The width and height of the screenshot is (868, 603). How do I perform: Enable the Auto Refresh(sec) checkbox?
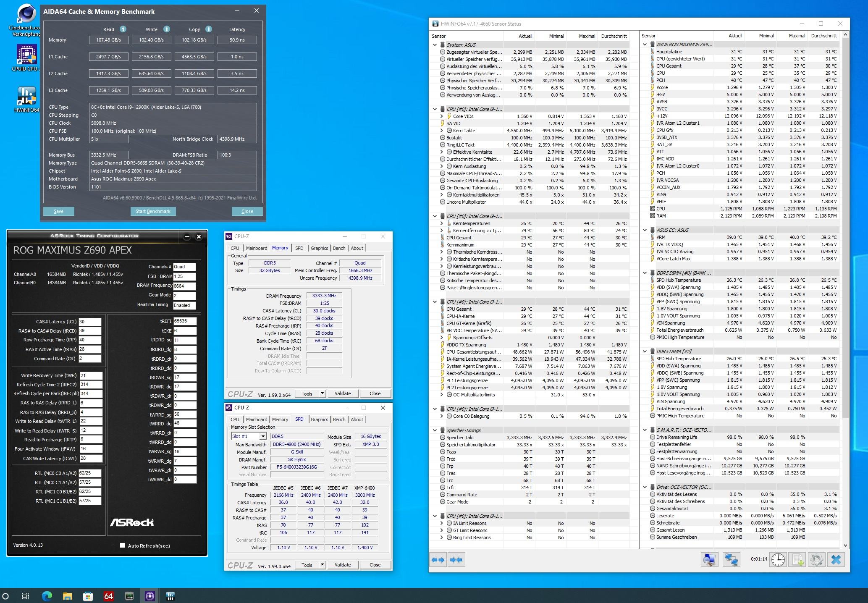click(122, 545)
